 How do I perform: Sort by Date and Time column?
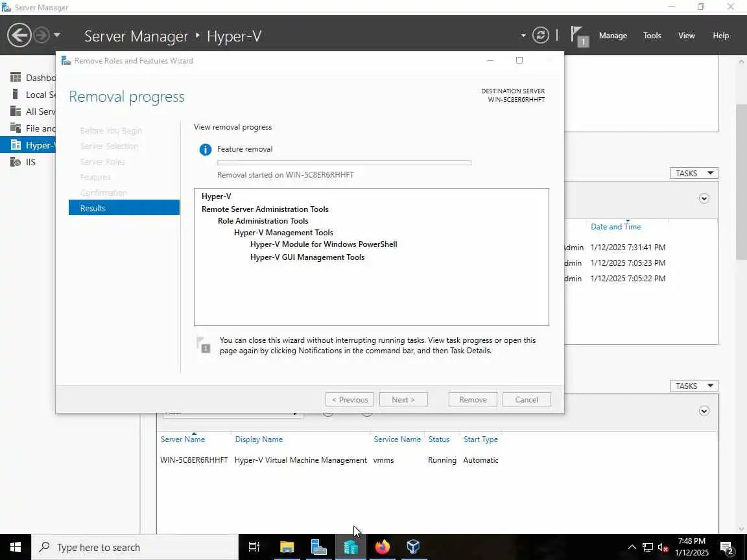tap(615, 227)
